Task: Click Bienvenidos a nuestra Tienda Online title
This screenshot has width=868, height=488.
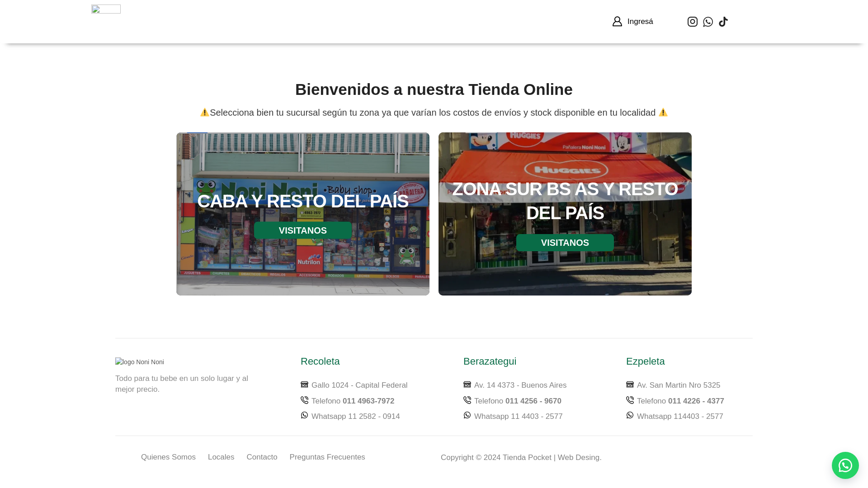Action: 434,89
